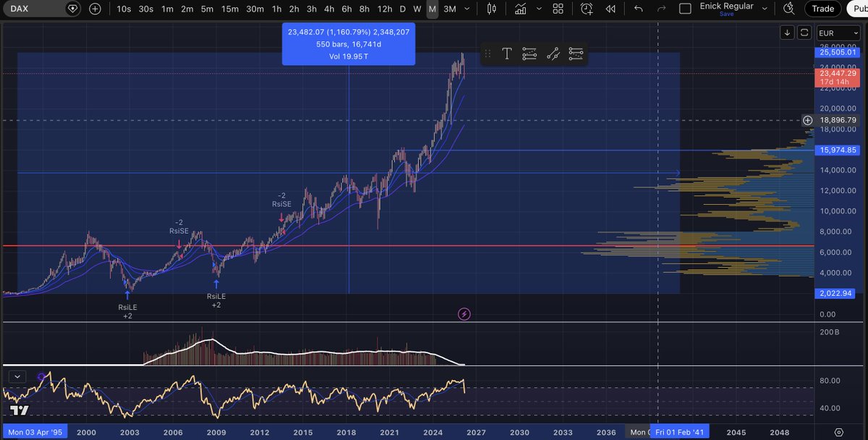Click the 25,505.01 price label
Image resolution: width=868 pixels, height=440 pixels.
pos(836,52)
